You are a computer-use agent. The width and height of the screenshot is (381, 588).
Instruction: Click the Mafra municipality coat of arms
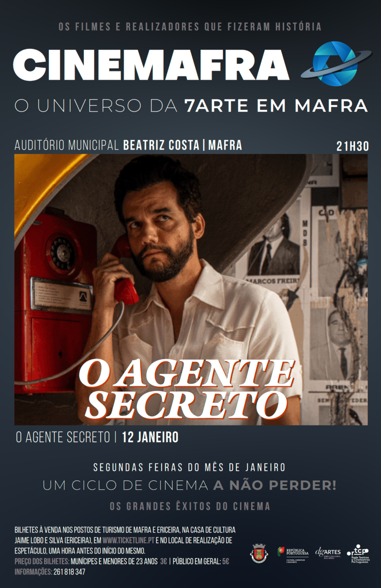pyautogui.click(x=259, y=553)
